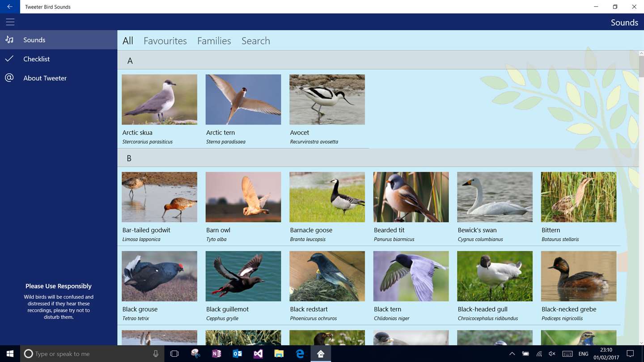Open the Black redstart photo

[x=327, y=276]
